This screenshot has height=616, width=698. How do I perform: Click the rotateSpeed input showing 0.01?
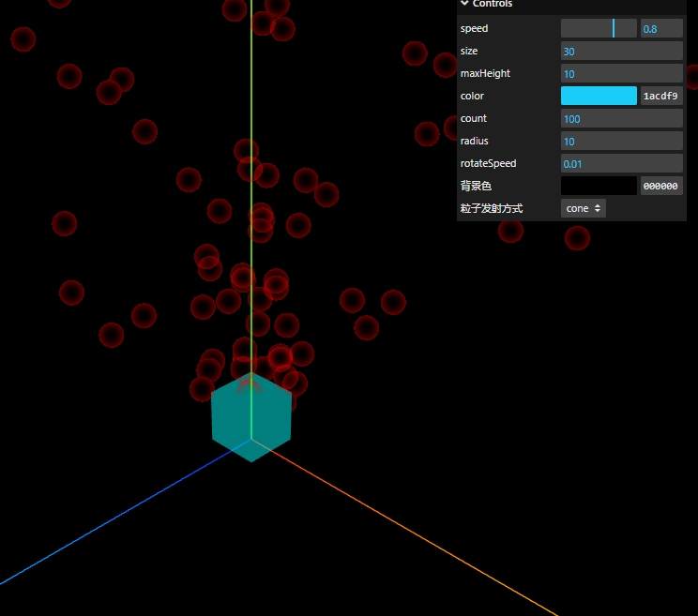pos(622,164)
